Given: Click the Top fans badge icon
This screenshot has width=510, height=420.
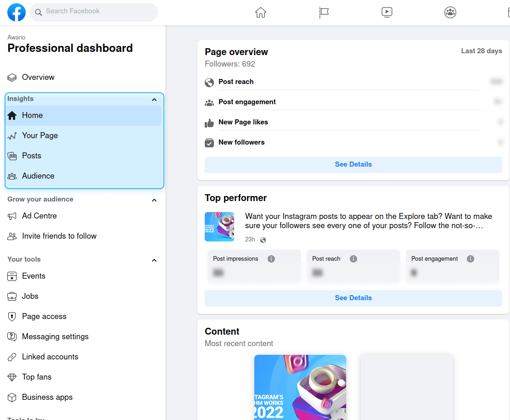Looking at the screenshot, I should [11, 377].
